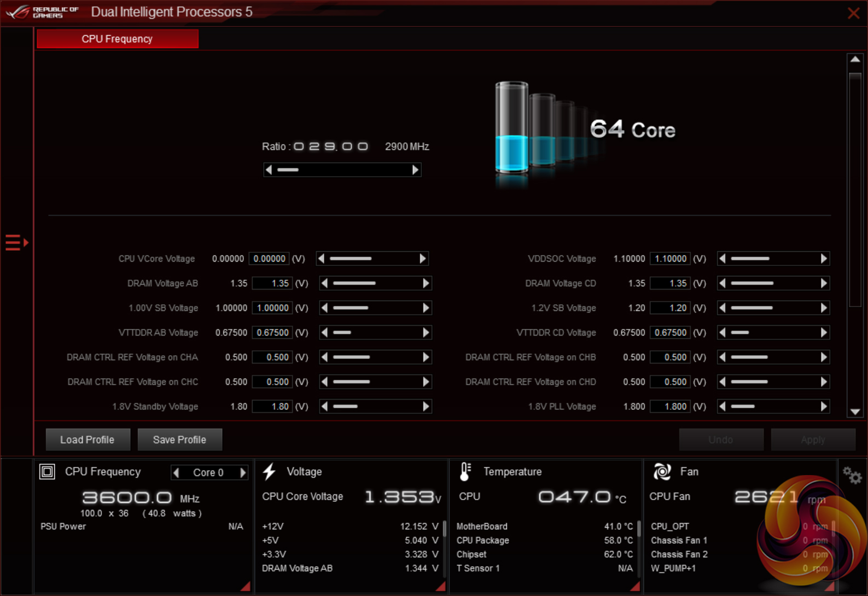Click the scroll down arrow of settings list
Screen dimensions: 868x596
(x=855, y=412)
